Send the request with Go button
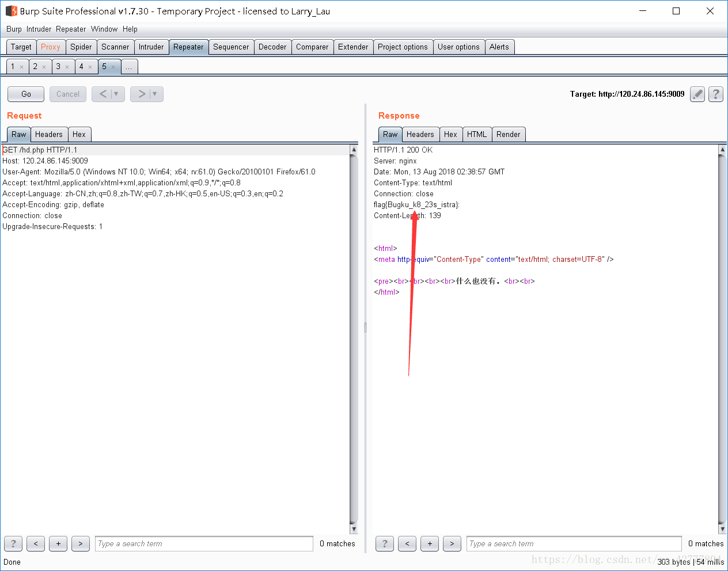728x571 pixels. click(x=26, y=94)
